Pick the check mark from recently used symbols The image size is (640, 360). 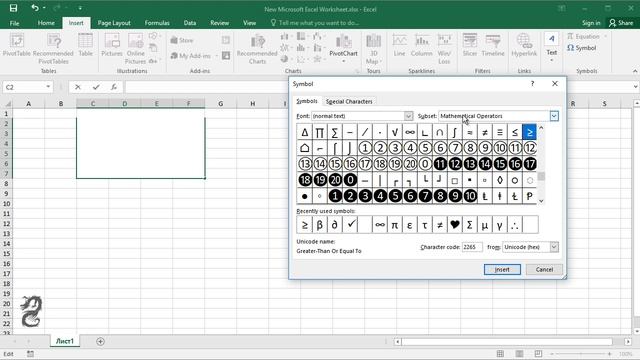coord(350,224)
